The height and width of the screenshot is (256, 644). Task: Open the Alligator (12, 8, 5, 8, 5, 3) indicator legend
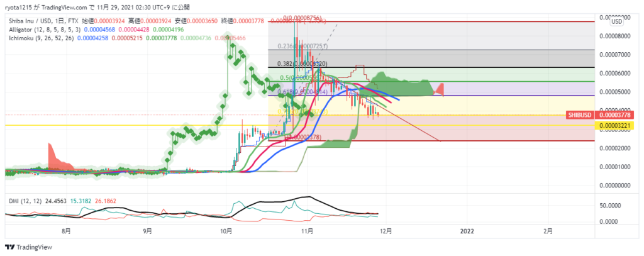pyautogui.click(x=45, y=30)
